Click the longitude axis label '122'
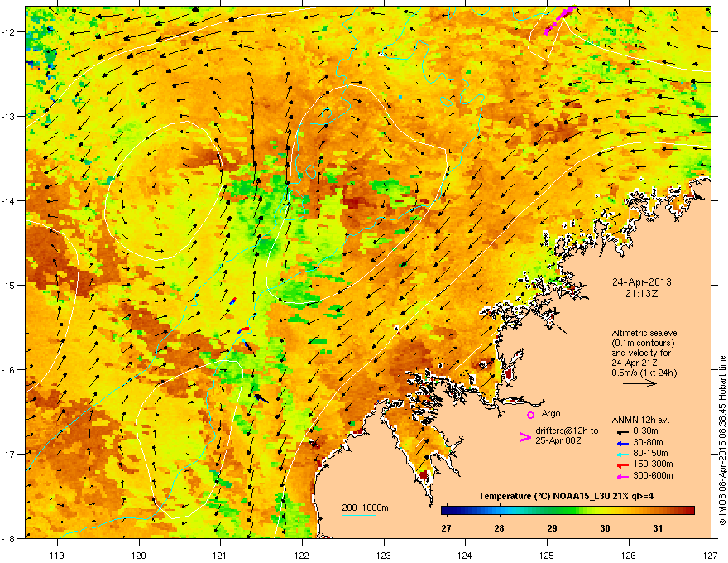 (x=302, y=555)
